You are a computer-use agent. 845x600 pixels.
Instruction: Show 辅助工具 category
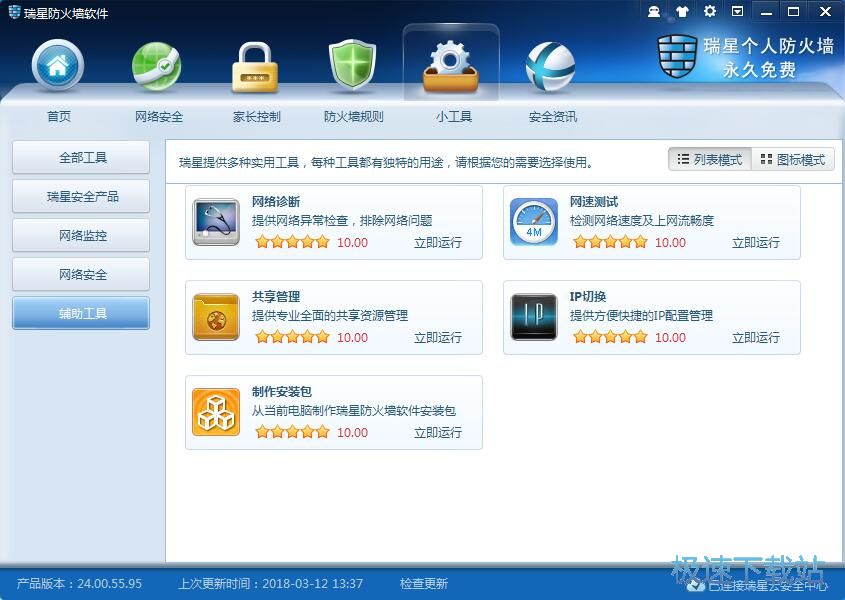click(81, 313)
